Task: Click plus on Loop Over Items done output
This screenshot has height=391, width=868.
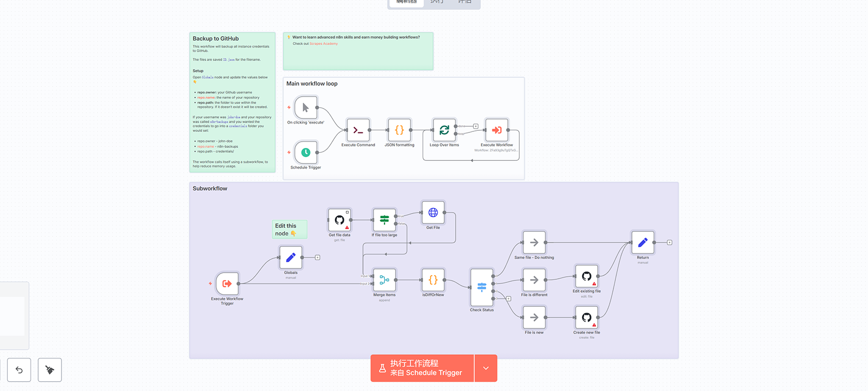Action: [x=476, y=126]
